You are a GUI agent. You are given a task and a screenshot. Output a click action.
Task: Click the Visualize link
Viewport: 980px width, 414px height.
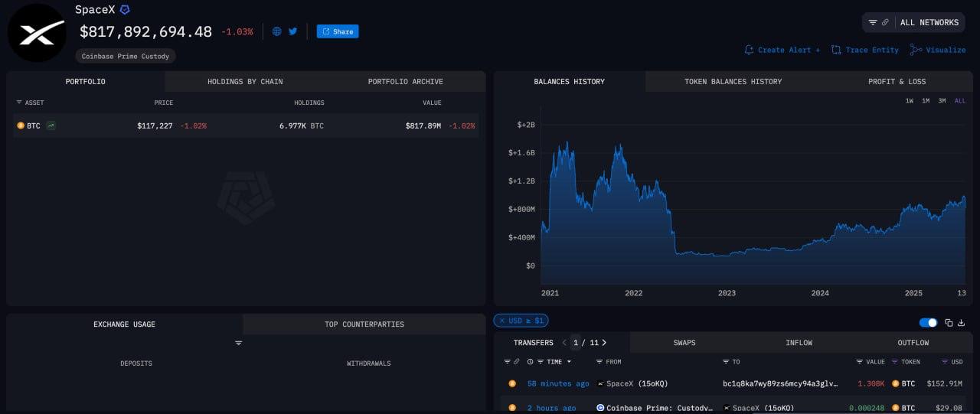(938, 50)
